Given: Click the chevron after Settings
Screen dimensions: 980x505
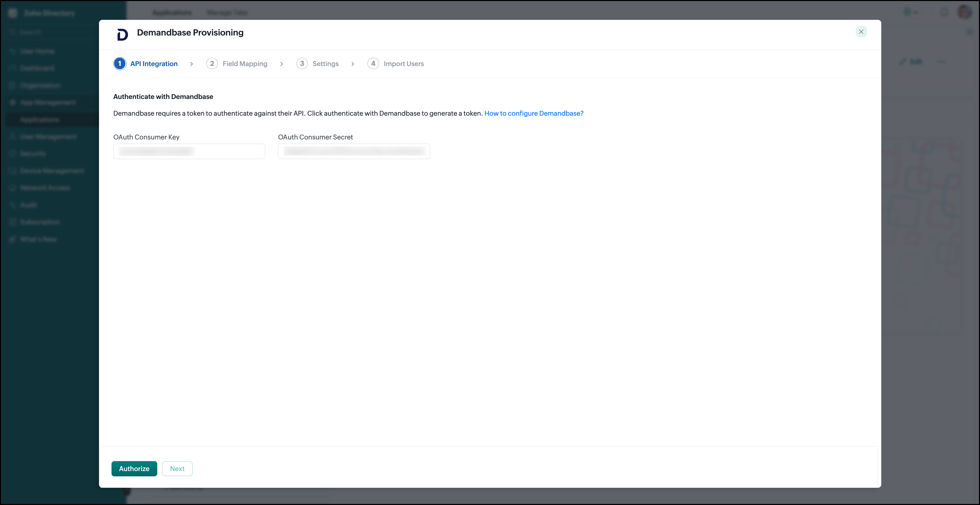Looking at the screenshot, I should 353,64.
